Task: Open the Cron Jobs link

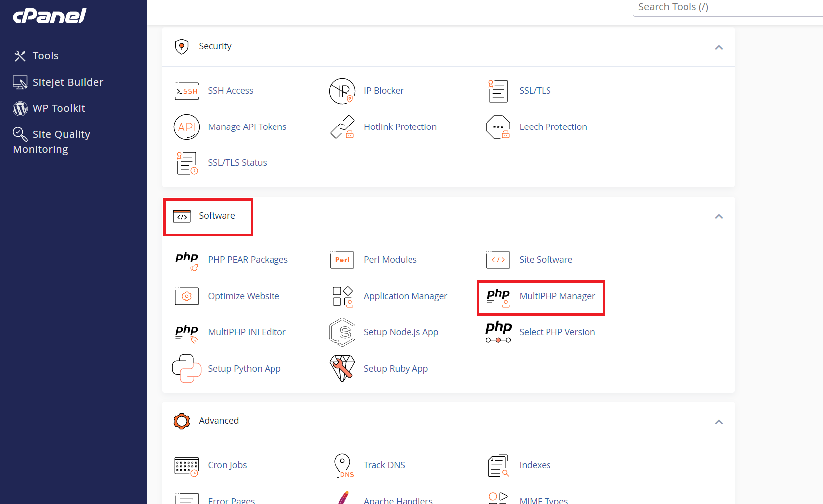Action: tap(227, 465)
